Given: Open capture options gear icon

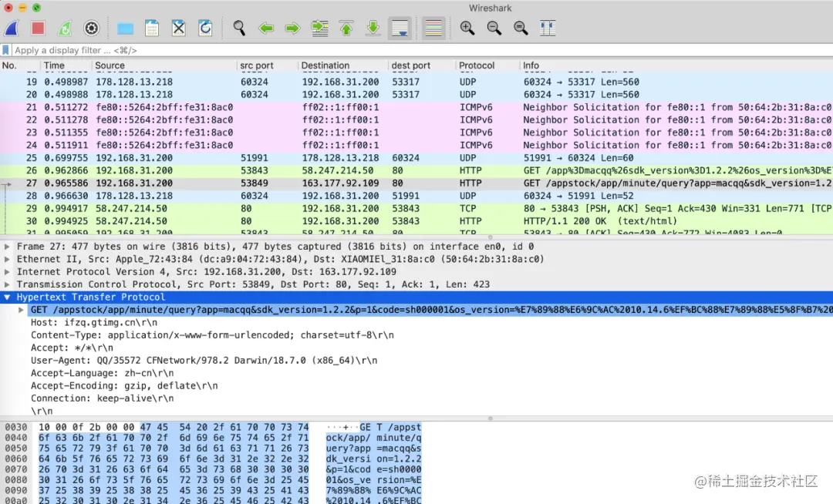Looking at the screenshot, I should pos(91,28).
